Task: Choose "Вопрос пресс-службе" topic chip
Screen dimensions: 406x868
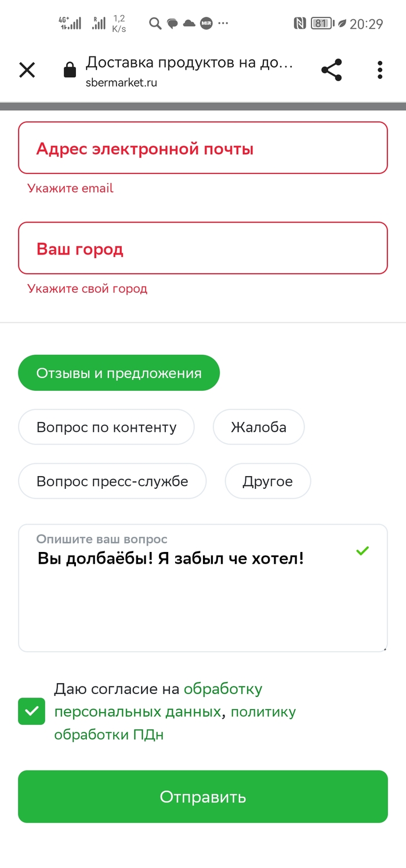Action: click(x=112, y=481)
